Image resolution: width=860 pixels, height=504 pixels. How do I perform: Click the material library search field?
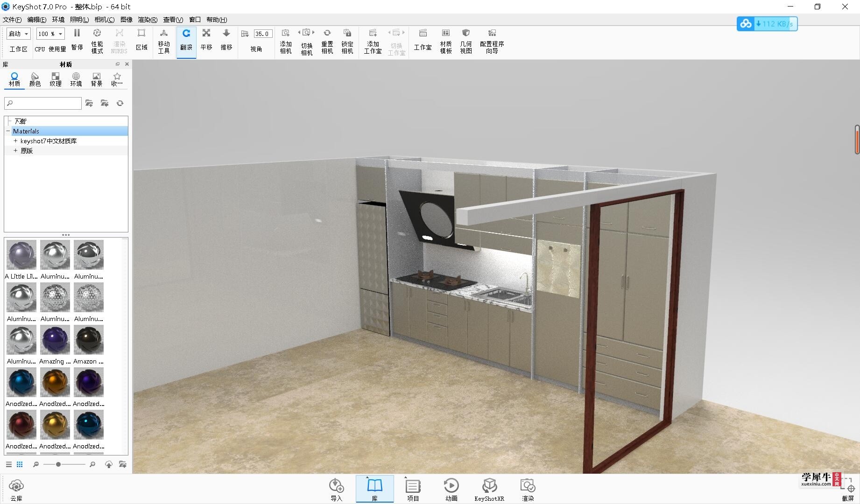tap(43, 103)
